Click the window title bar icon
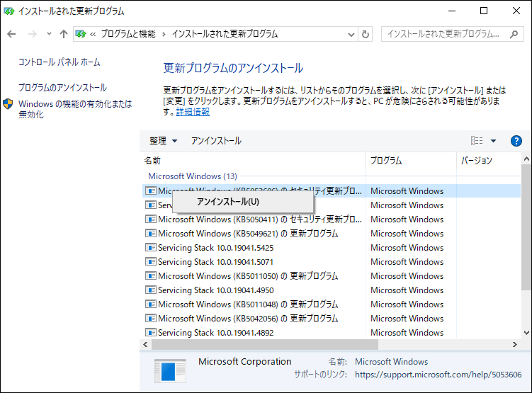 pos(9,11)
